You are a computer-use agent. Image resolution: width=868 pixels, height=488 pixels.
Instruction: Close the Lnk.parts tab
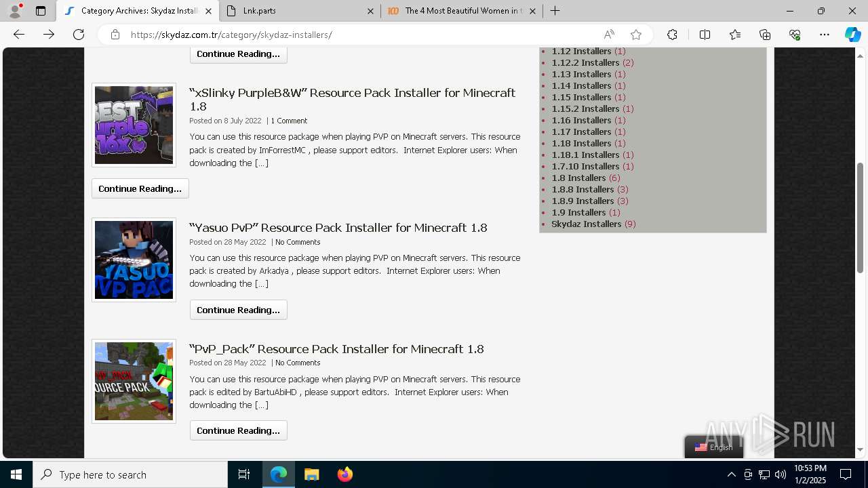(370, 11)
